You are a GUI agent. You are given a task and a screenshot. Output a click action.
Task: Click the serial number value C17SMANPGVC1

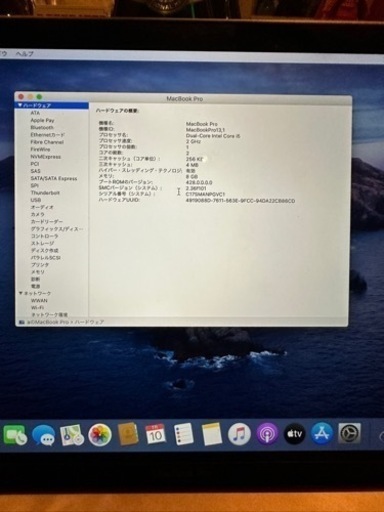205,194
